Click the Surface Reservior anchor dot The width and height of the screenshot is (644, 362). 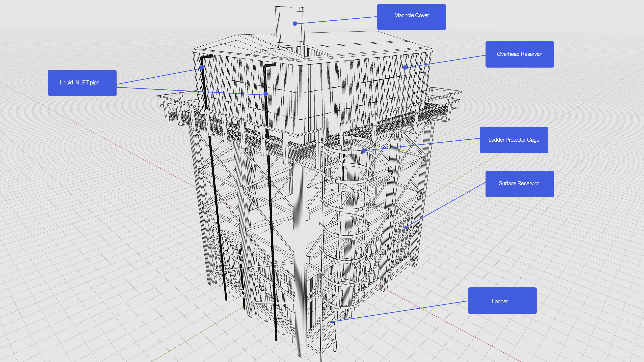[406, 227]
